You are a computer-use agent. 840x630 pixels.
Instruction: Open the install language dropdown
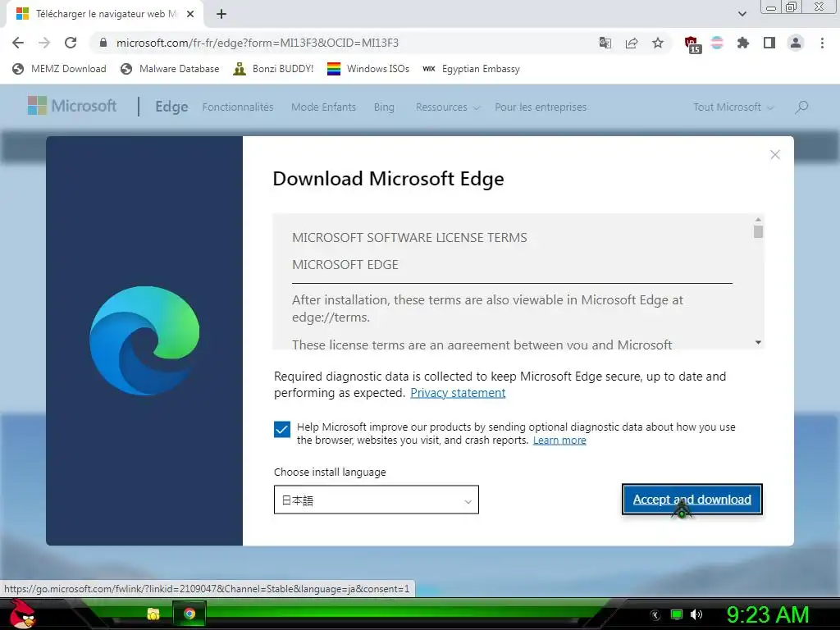tap(376, 500)
